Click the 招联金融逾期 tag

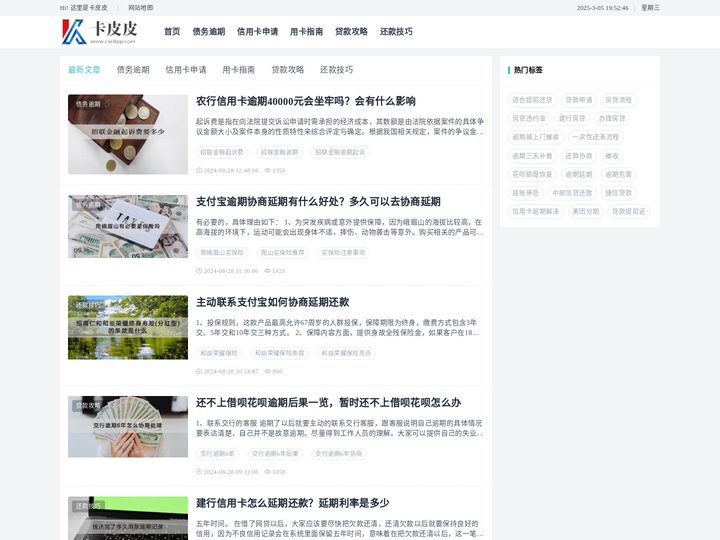(280, 152)
